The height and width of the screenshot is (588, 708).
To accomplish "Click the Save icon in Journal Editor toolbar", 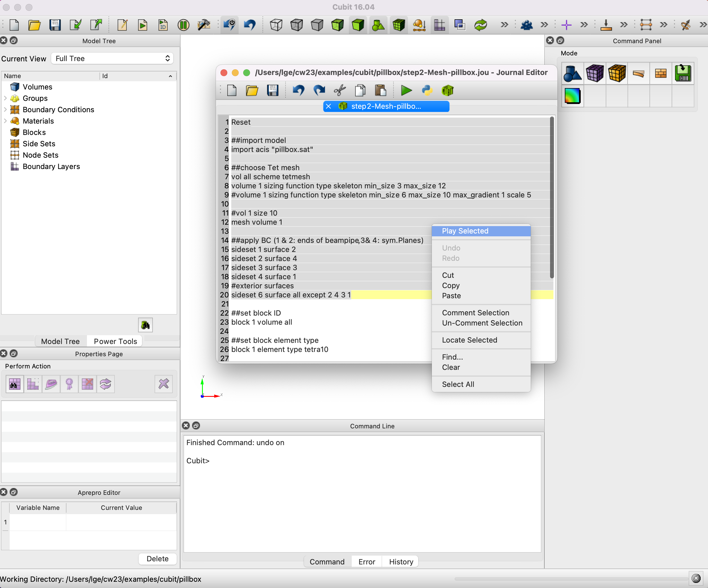I will click(x=272, y=90).
